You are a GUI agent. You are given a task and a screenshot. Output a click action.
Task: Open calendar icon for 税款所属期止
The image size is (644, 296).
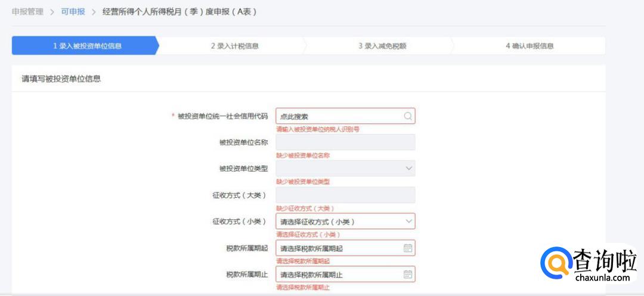tap(408, 275)
